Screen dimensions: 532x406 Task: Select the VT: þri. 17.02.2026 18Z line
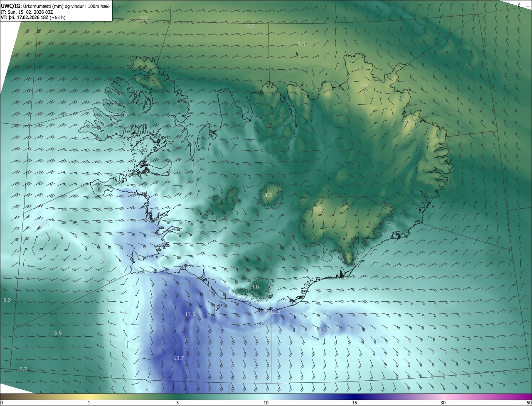point(33,17)
